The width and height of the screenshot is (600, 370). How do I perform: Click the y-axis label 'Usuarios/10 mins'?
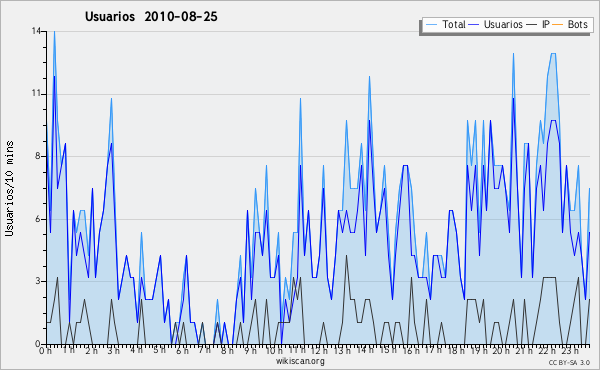(x=9, y=188)
